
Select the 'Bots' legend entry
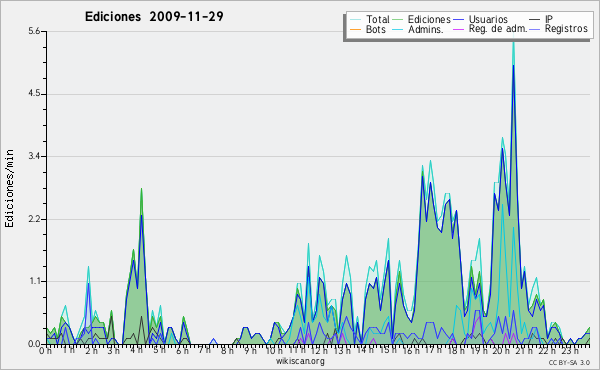pyautogui.click(x=375, y=29)
